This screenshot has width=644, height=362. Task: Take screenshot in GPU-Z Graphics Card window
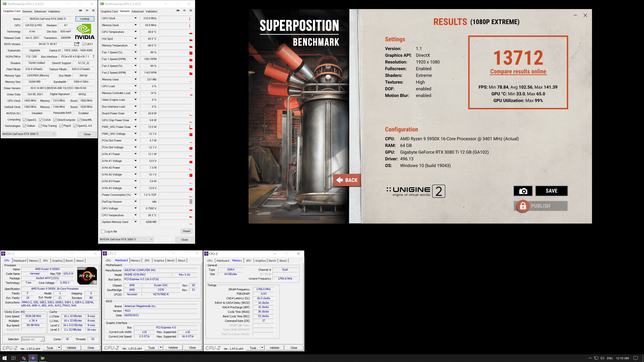coord(80,11)
